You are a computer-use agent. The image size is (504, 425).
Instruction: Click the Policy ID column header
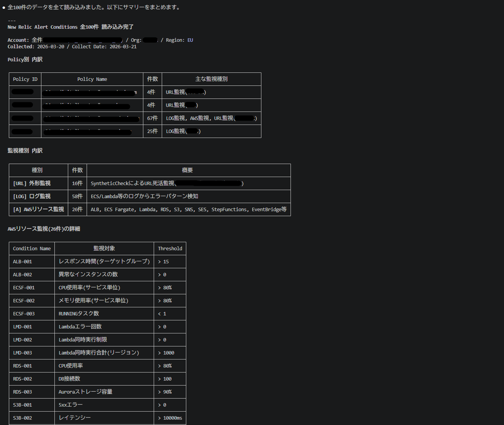(x=25, y=79)
